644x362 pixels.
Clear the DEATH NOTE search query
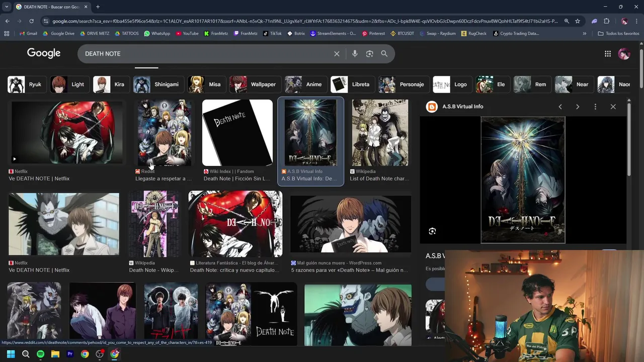click(337, 54)
